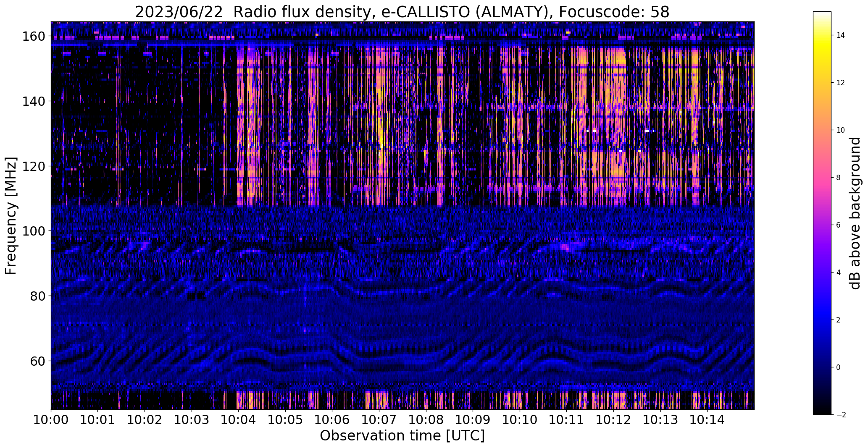This screenshot has height=448, width=868.
Task: Click time tick label 10:03
Action: [192, 419]
